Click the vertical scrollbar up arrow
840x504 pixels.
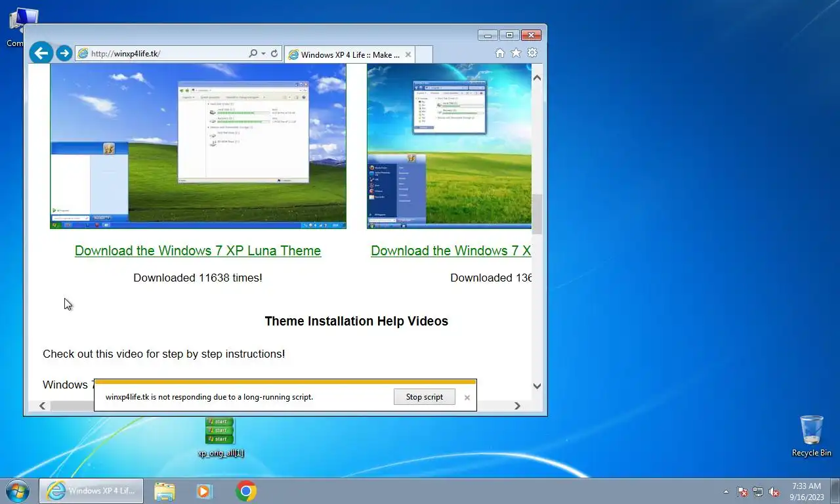537,78
